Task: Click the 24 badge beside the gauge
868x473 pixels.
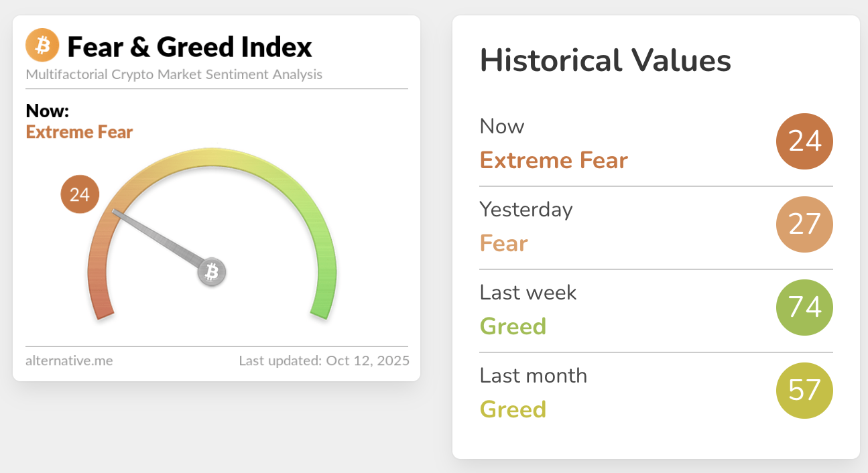Action: pyautogui.click(x=80, y=195)
